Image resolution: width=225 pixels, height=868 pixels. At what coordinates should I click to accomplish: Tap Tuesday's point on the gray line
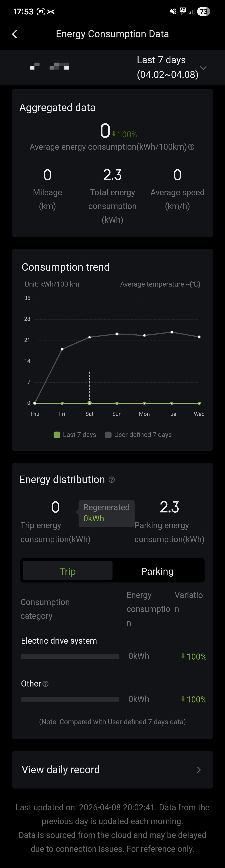[172, 332]
